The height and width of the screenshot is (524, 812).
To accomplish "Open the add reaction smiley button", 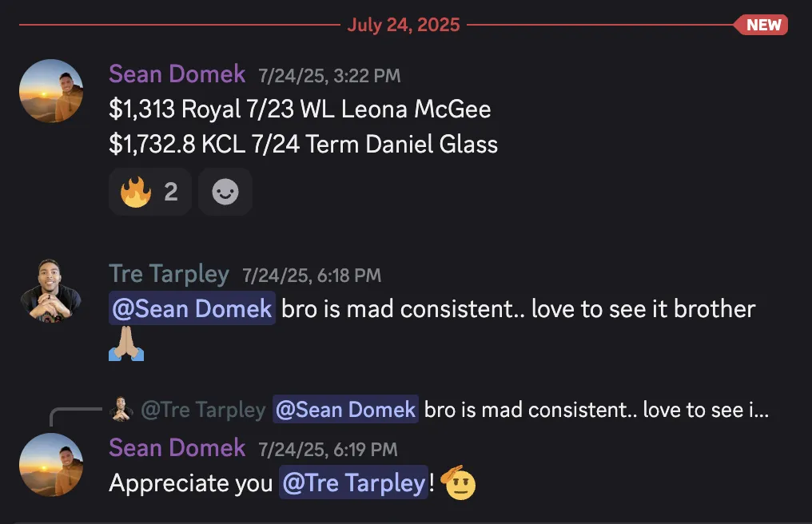I will (225, 192).
